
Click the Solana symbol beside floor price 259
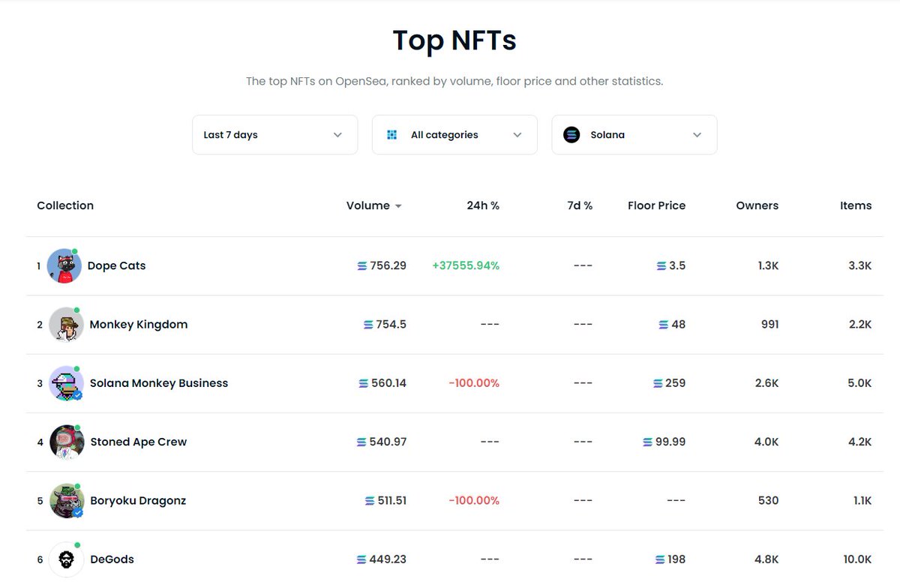coord(658,383)
